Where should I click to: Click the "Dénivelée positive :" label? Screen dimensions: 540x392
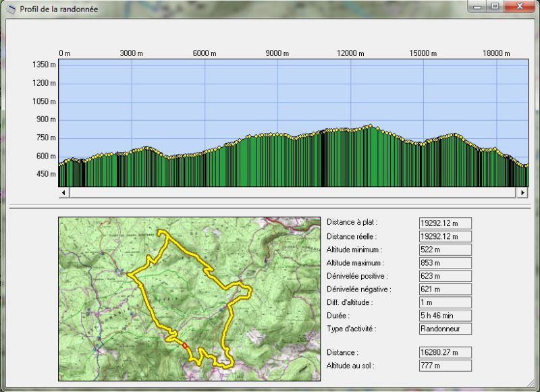pos(357,276)
